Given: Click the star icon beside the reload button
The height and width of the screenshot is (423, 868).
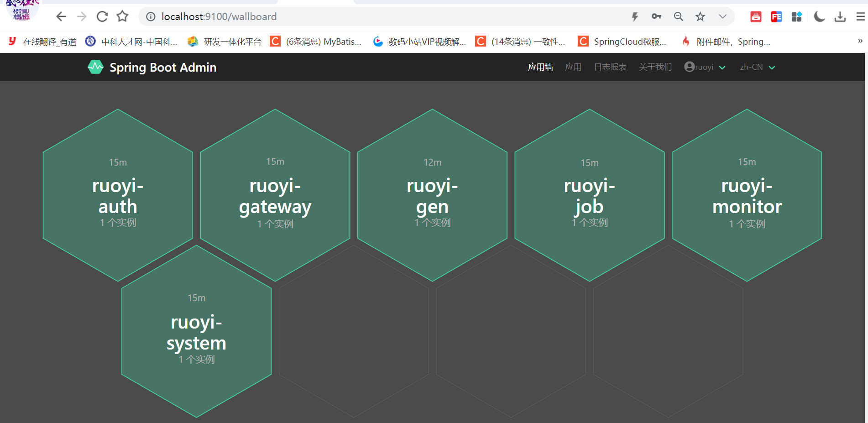Looking at the screenshot, I should pos(122,17).
